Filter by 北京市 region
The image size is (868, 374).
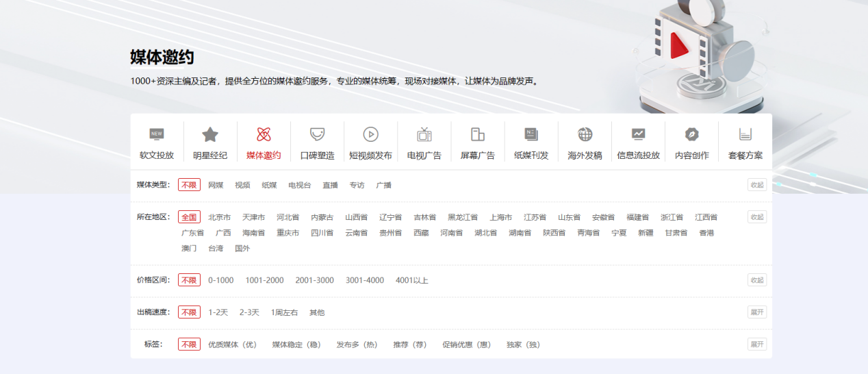tap(220, 217)
